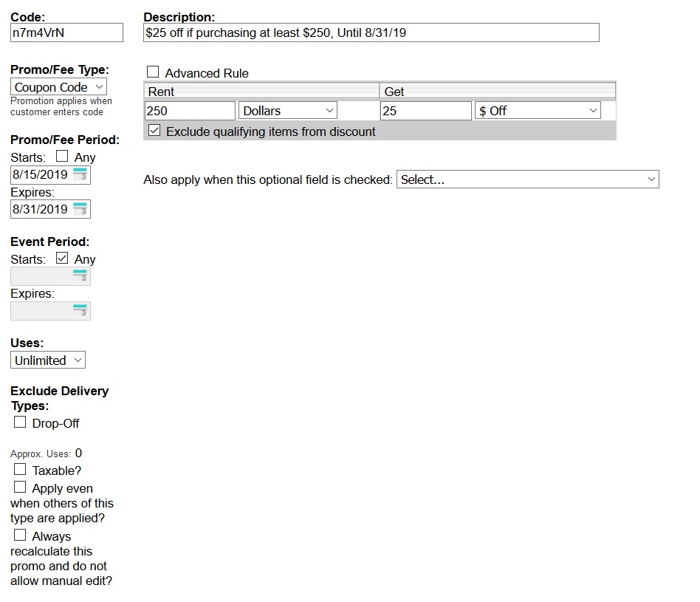
Task: Enable the Taxable checkbox
Action: (20, 470)
